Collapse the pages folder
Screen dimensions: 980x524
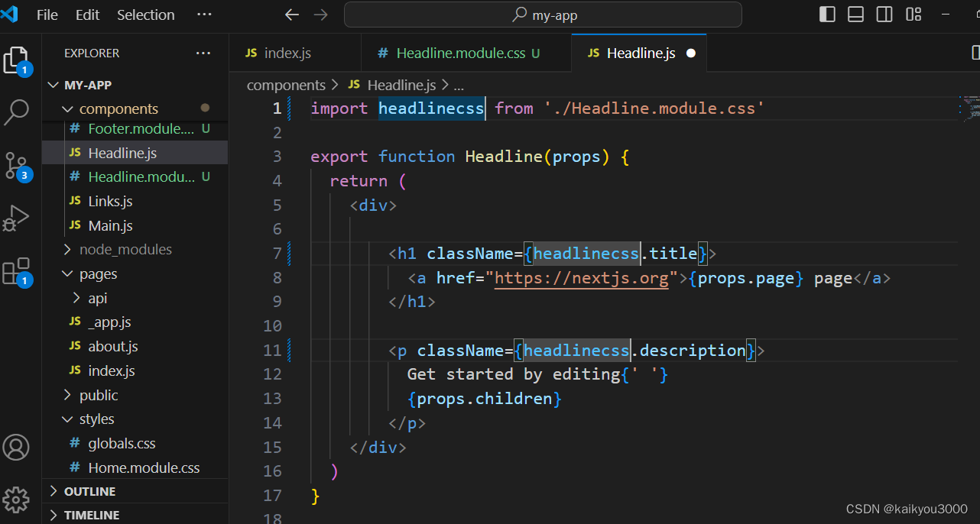pos(135,273)
